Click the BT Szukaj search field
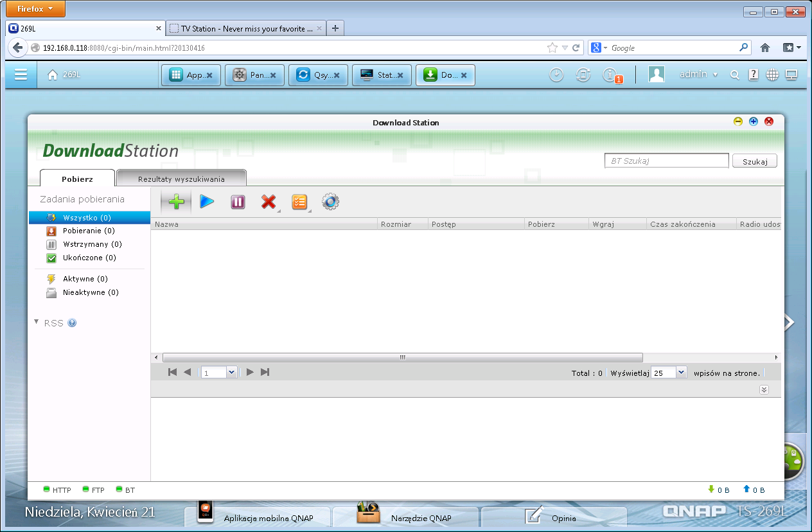Image resolution: width=812 pixels, height=532 pixels. tap(667, 161)
